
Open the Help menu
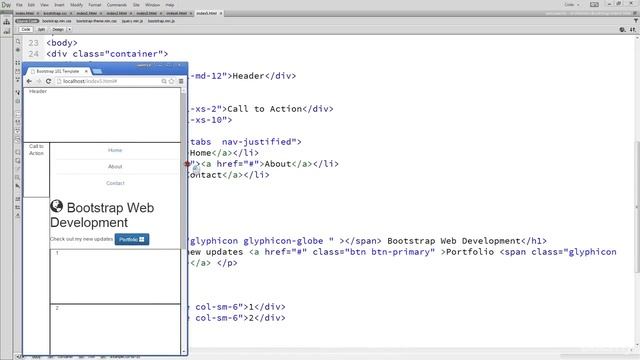pyautogui.click(x=170, y=5)
